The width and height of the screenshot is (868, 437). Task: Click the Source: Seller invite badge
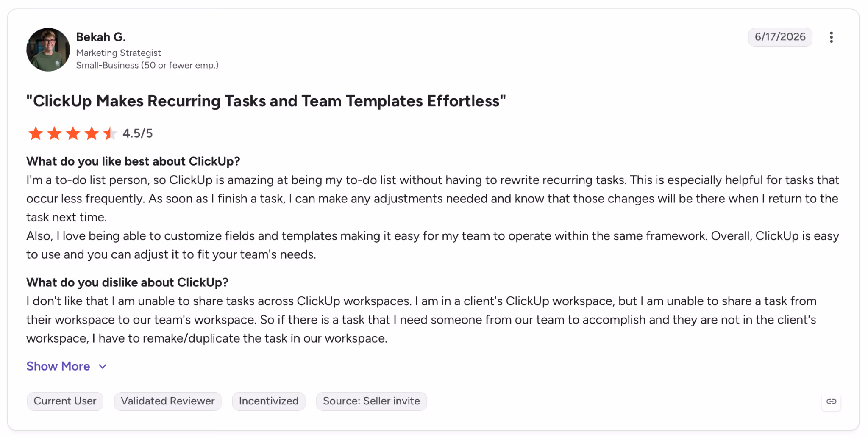tap(371, 401)
